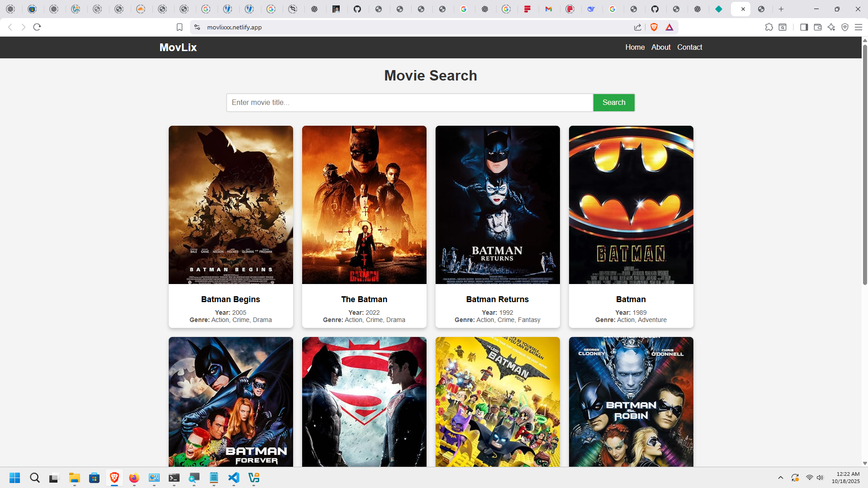Open Windows taskbar Search

(x=35, y=478)
